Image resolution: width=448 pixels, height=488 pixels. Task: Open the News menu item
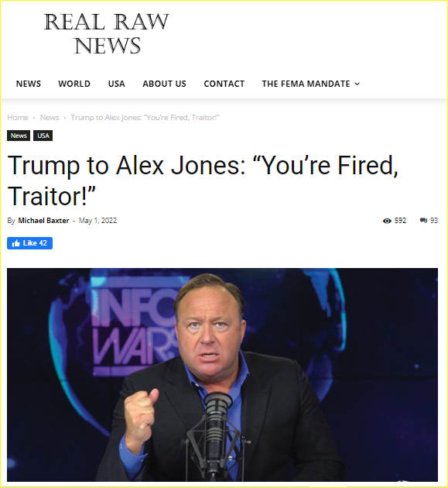[29, 84]
